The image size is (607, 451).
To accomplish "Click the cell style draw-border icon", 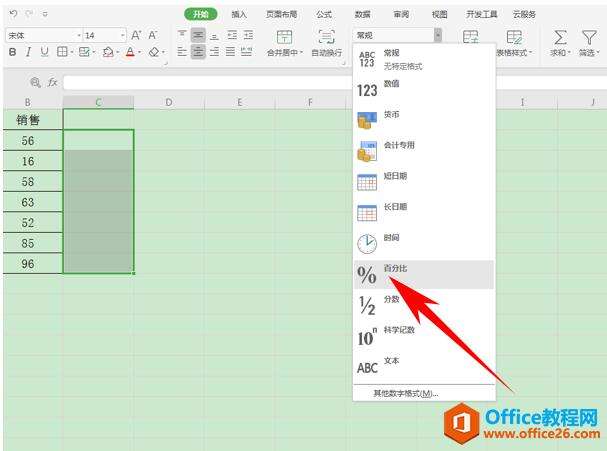I will tap(84, 52).
